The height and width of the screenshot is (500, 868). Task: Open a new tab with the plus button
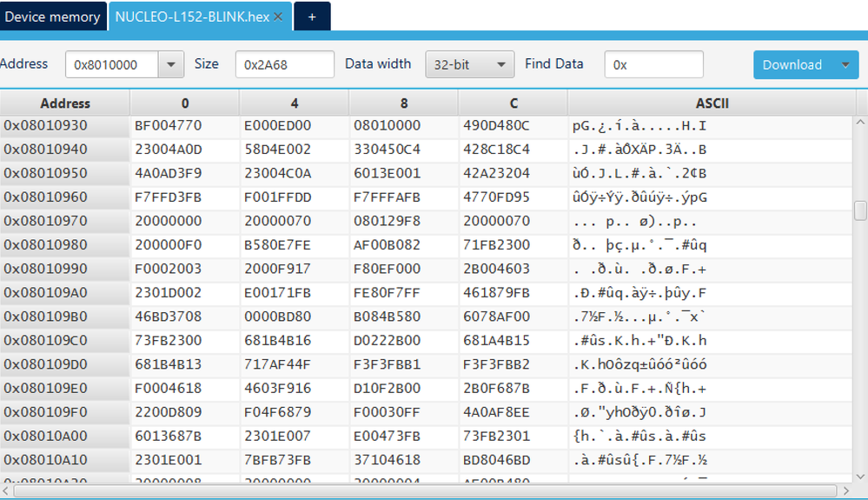click(x=312, y=17)
